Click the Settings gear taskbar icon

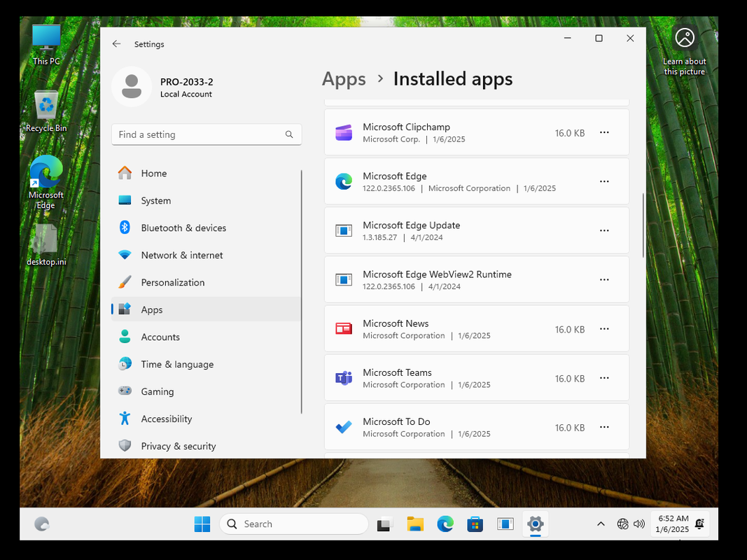pyautogui.click(x=535, y=524)
